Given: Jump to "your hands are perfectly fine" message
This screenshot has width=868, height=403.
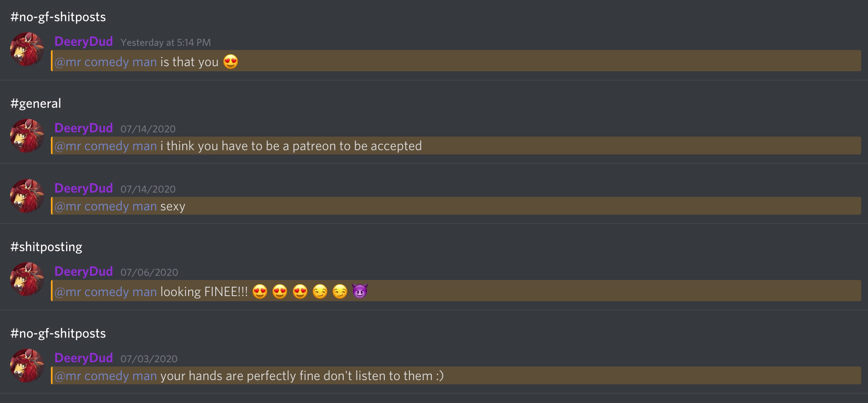Looking at the screenshot, I should tap(302, 376).
